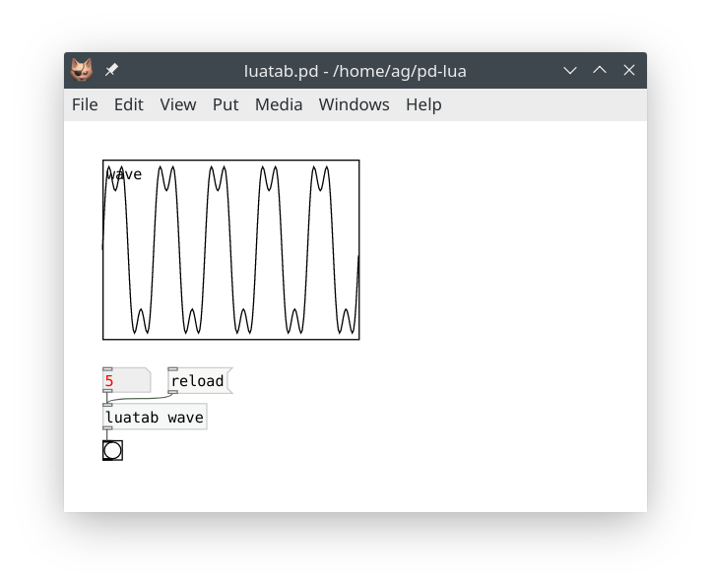Select the luatab wave object box
This screenshot has width=711, height=588.
(155, 418)
